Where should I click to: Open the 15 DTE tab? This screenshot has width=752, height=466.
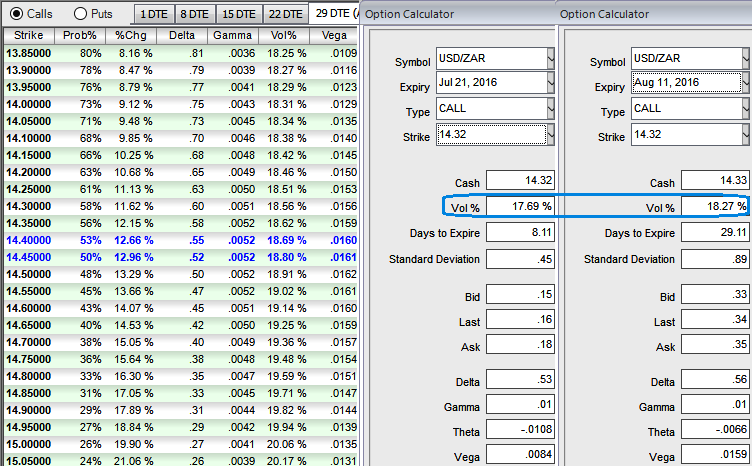click(x=240, y=14)
